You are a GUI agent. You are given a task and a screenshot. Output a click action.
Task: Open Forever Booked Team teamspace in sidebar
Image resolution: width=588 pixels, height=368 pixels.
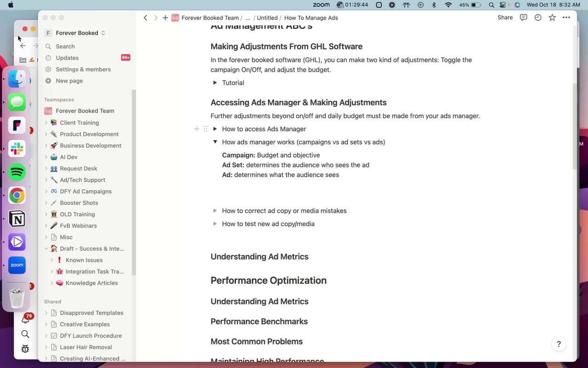[85, 111]
